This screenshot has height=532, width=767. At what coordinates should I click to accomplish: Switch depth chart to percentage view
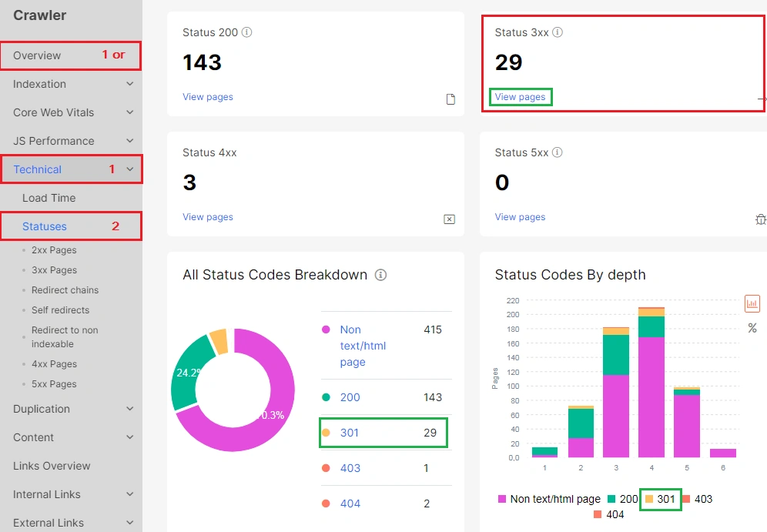point(752,328)
